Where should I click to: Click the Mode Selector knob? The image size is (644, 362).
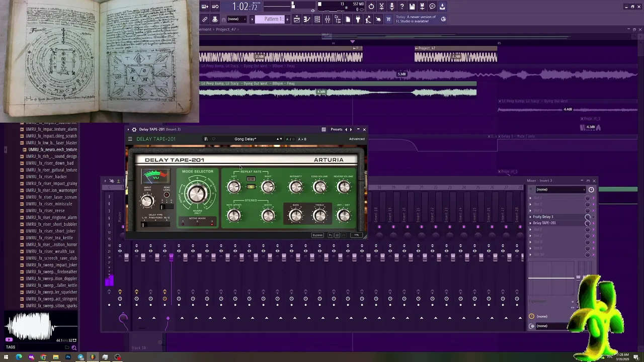197,194
